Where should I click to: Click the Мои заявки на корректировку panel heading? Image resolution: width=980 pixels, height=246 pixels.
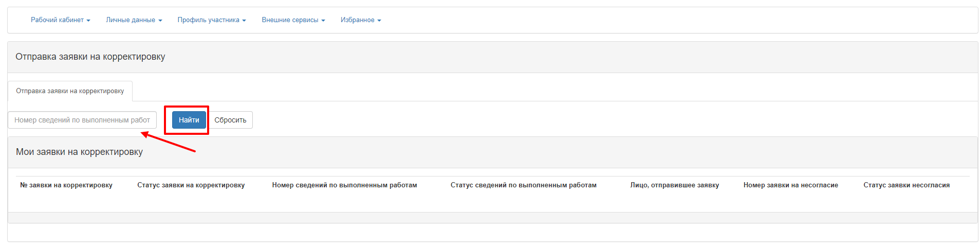pos(80,152)
